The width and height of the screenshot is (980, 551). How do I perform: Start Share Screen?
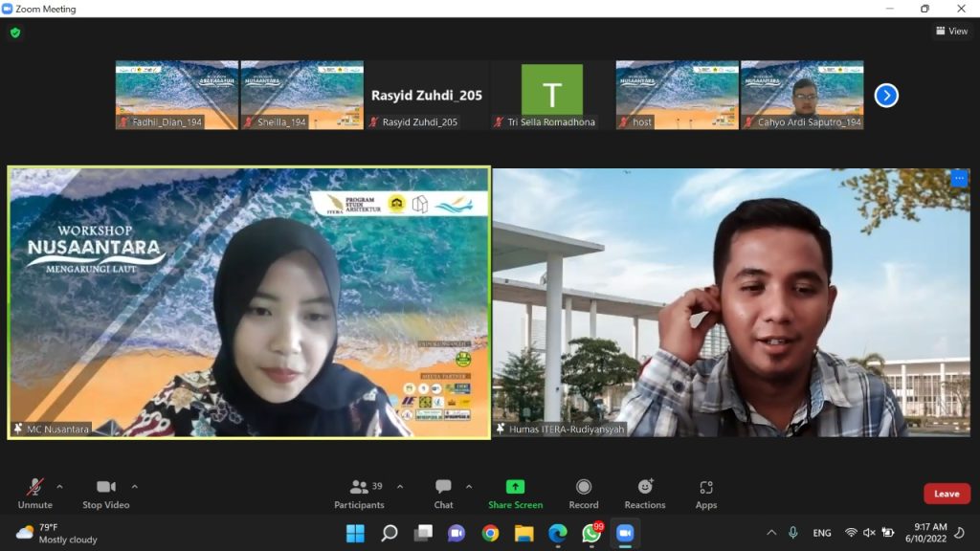(x=516, y=494)
